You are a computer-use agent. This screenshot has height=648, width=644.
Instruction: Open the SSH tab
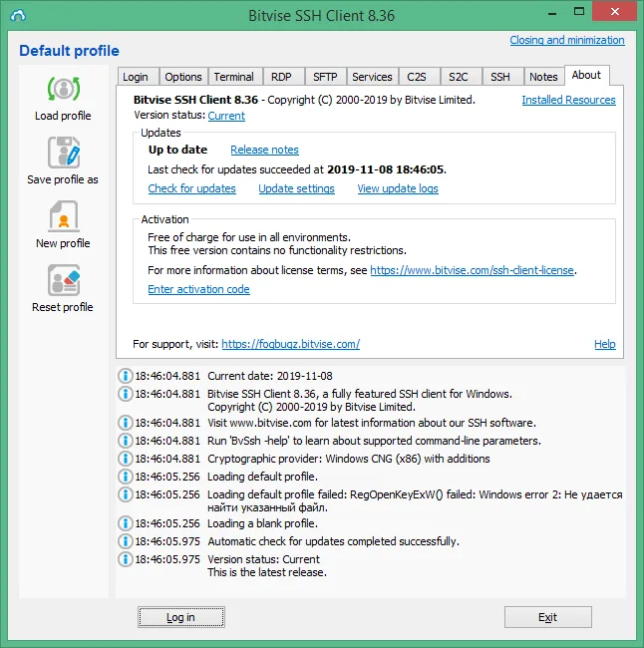502,77
